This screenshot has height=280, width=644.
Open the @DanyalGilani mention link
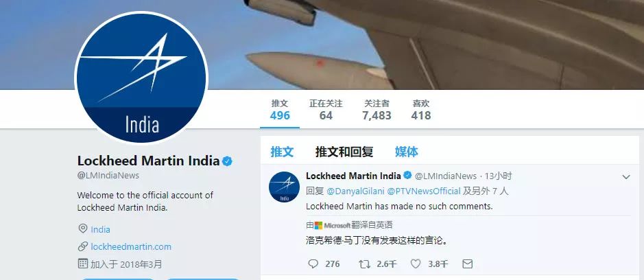point(355,191)
